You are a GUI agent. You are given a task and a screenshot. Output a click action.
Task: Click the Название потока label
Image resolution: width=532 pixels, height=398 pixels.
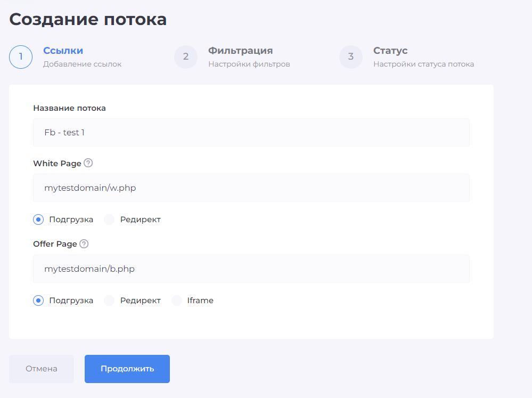coord(70,108)
